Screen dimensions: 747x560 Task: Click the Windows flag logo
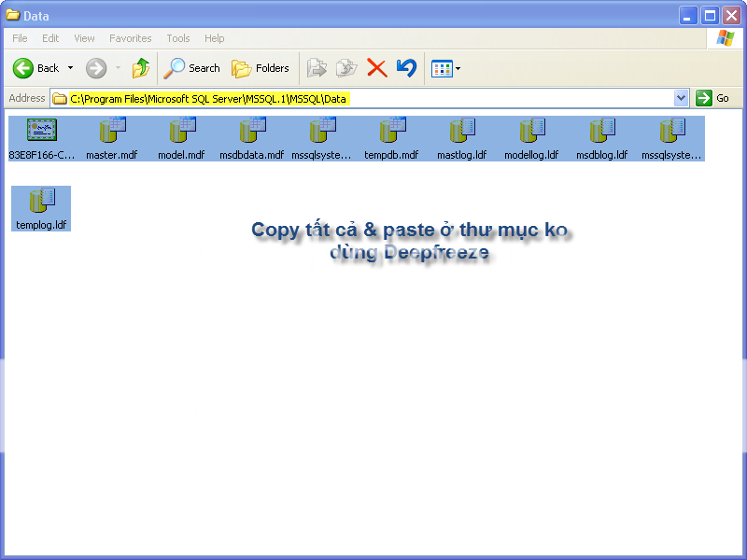coord(726,38)
